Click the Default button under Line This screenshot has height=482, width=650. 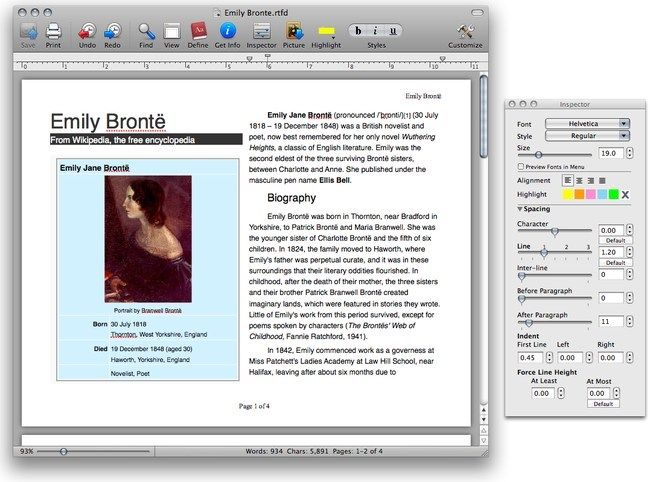tap(615, 263)
